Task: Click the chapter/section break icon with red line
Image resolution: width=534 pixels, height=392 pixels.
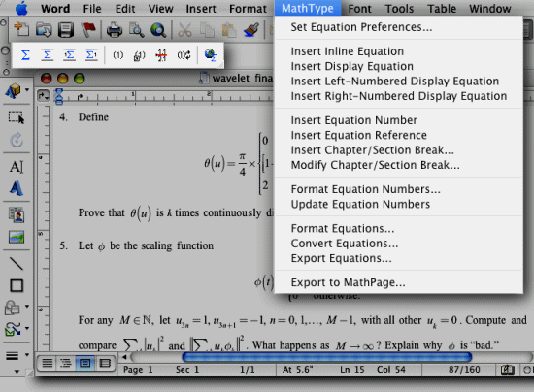Action: pos(161,55)
